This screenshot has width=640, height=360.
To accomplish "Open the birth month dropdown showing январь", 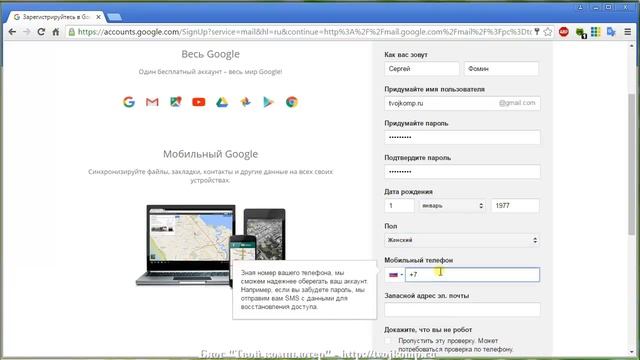I will coord(452,206).
